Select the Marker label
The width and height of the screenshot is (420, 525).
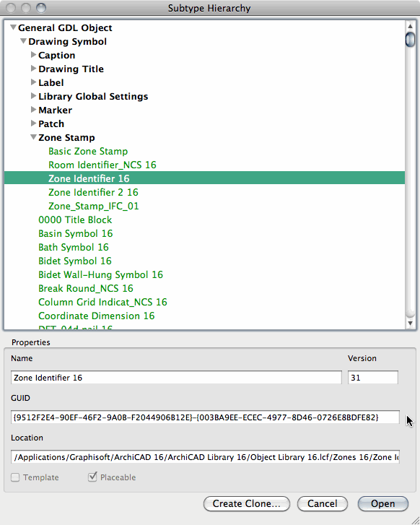(x=56, y=110)
